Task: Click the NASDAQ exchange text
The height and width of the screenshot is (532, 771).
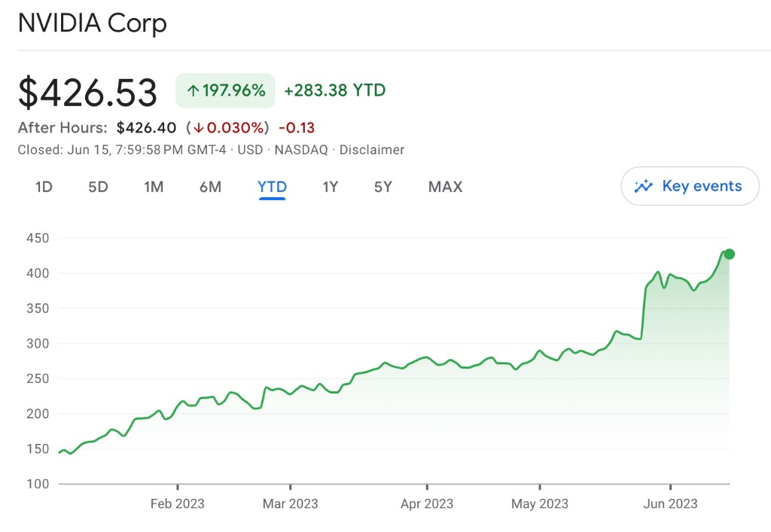Action: coord(301,150)
